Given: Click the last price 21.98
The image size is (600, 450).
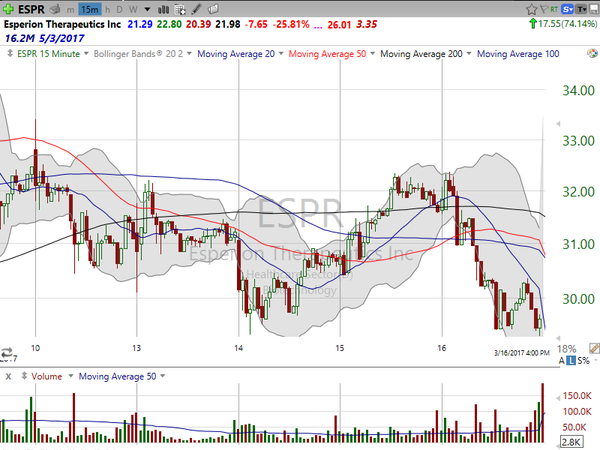Looking at the screenshot, I should 228,24.
